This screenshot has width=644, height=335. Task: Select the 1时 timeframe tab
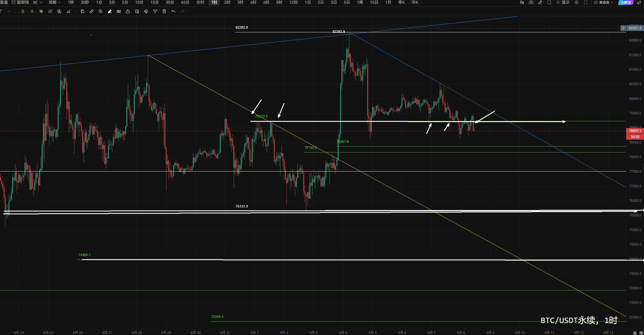click(x=214, y=2)
